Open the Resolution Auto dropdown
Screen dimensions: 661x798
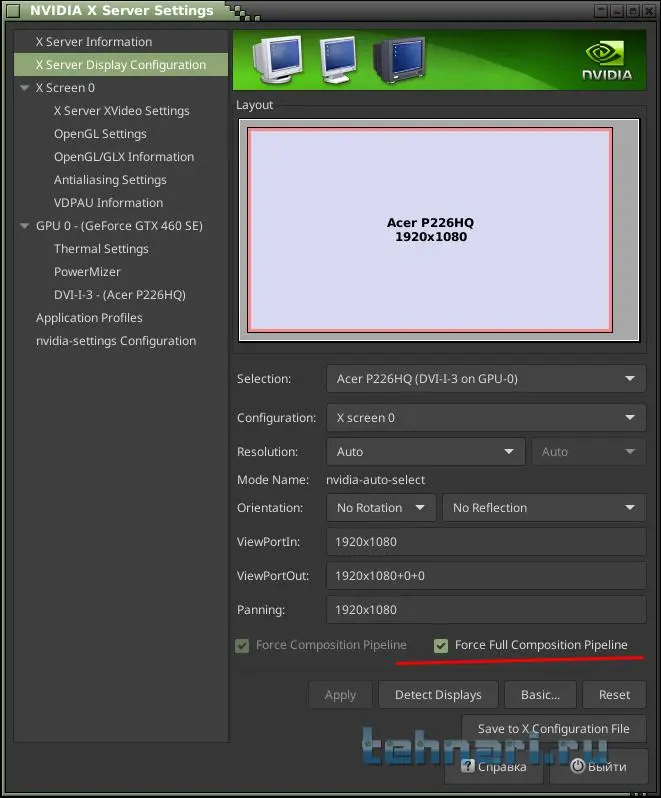click(425, 451)
